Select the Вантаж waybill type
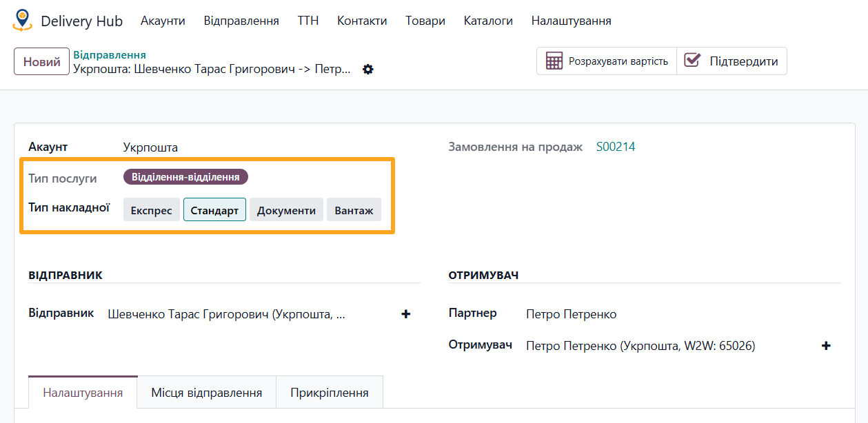The width and height of the screenshot is (868, 423). (x=354, y=210)
